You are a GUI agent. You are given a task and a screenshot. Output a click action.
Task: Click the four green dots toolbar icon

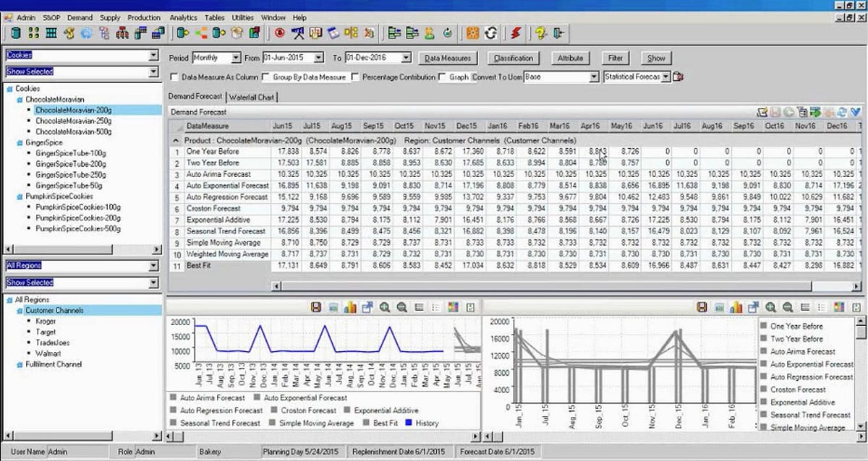click(x=33, y=33)
